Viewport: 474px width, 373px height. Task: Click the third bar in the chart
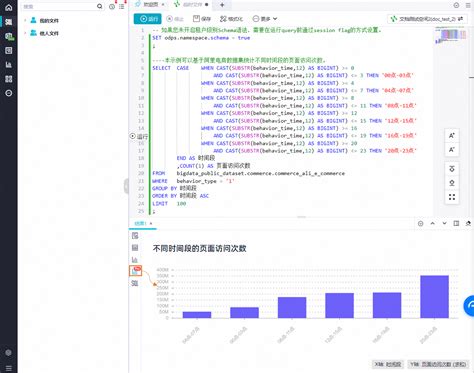pos(292,308)
